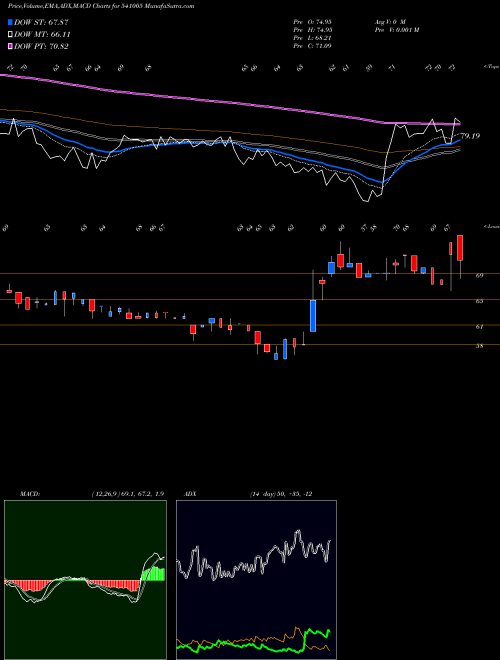Click the last red candlestick on the right
Viewport: 500px width, 660px height.
click(460, 248)
